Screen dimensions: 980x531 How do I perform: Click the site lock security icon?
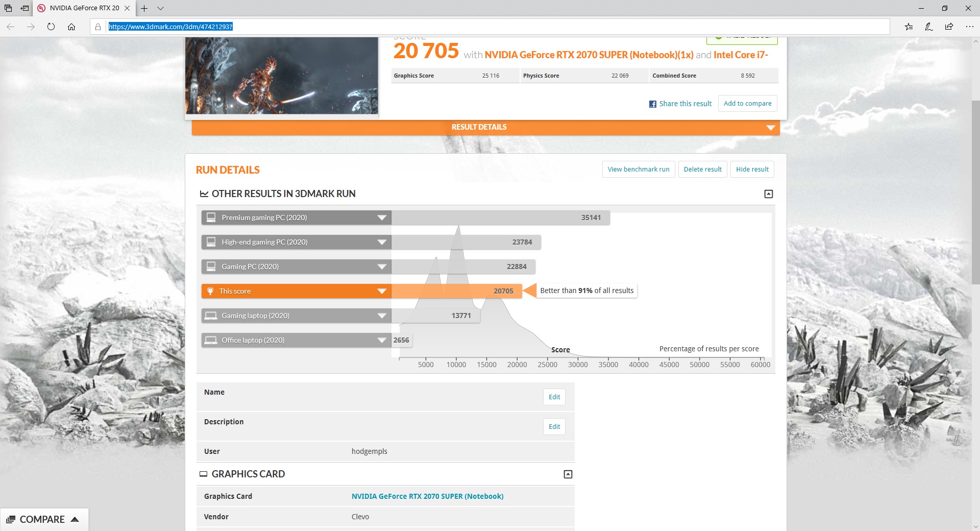tap(98, 27)
